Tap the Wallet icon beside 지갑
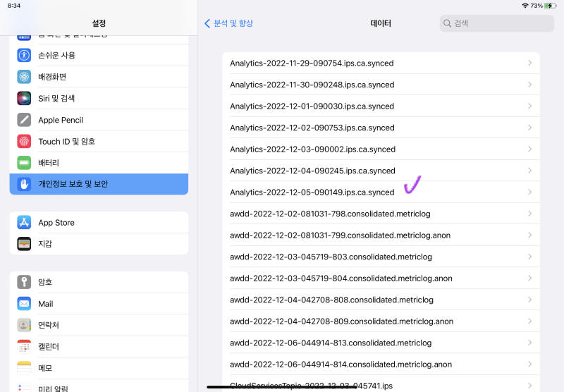This screenshot has height=392, width=564. pyautogui.click(x=24, y=244)
